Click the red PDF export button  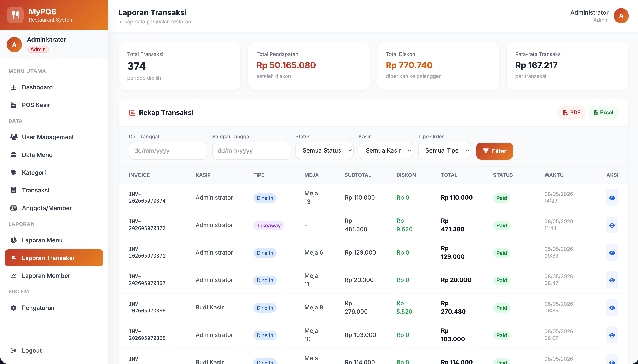click(x=571, y=113)
